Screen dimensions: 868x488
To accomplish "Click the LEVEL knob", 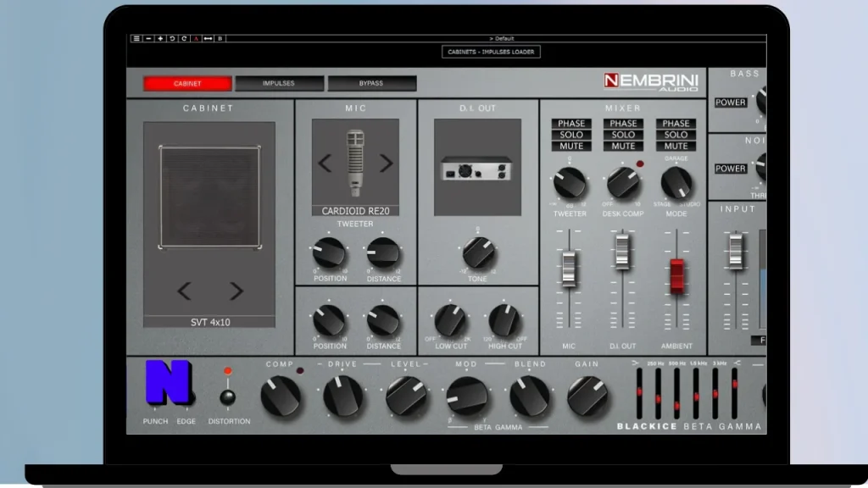I will pyautogui.click(x=406, y=396).
